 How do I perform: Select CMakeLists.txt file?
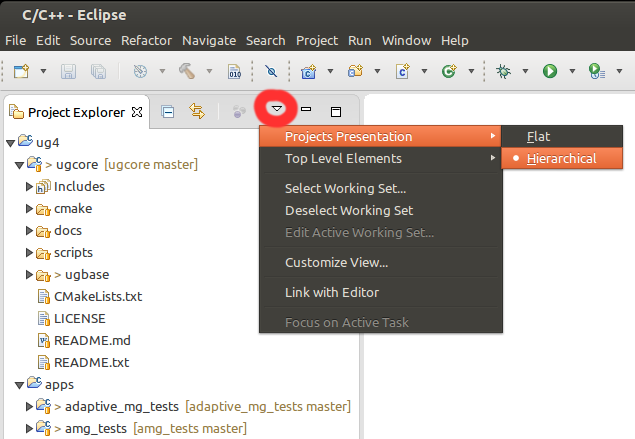coord(98,296)
